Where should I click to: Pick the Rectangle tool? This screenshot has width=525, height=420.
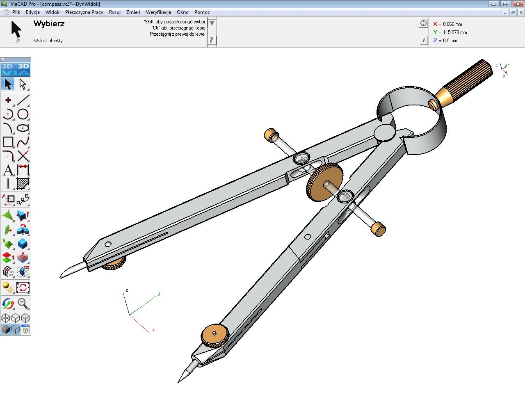pyautogui.click(x=8, y=142)
